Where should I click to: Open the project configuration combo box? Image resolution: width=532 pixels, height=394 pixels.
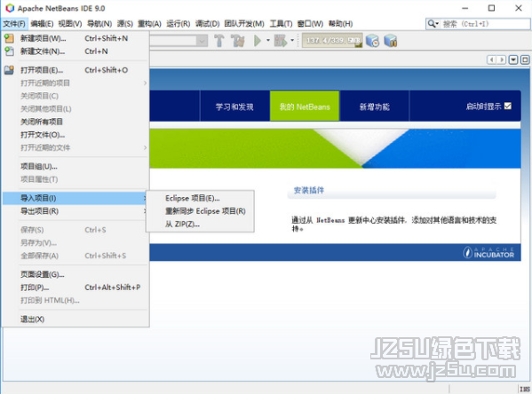179,41
